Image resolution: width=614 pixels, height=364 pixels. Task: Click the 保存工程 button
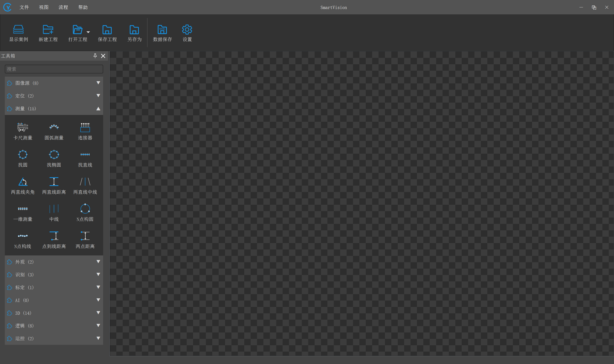tap(107, 33)
